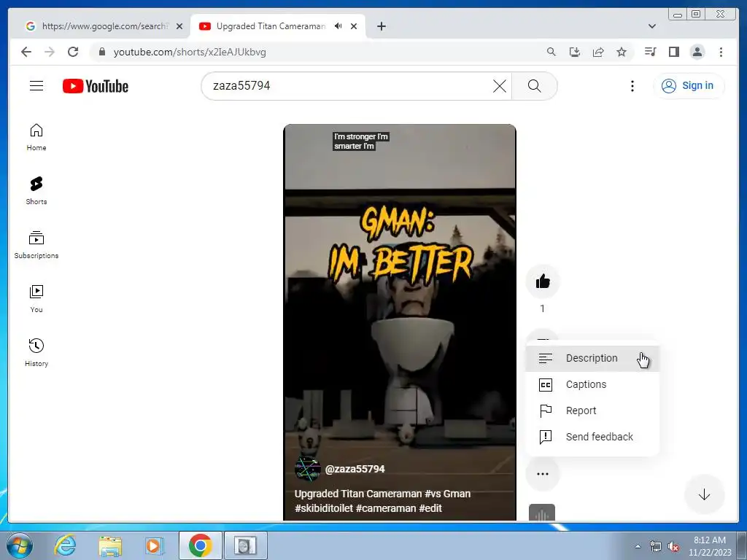Click the muted volume tray icon
Image resolution: width=747 pixels, height=560 pixels.
click(673, 547)
